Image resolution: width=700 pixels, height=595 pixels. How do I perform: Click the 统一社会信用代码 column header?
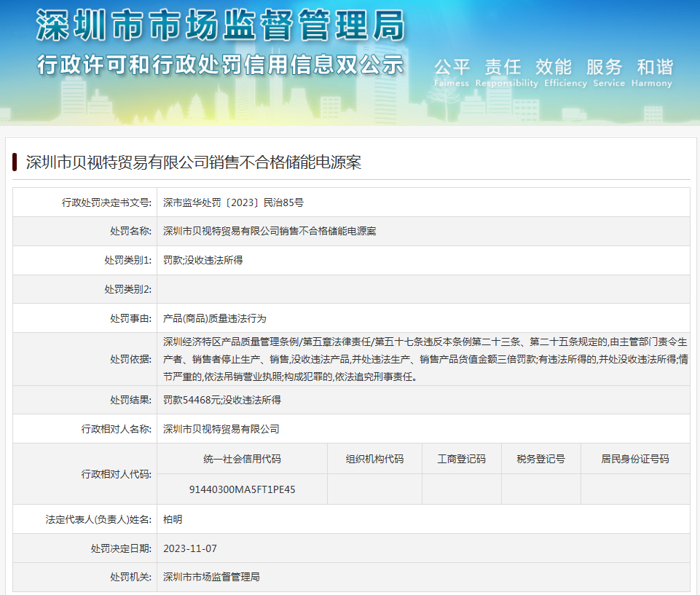(x=242, y=459)
